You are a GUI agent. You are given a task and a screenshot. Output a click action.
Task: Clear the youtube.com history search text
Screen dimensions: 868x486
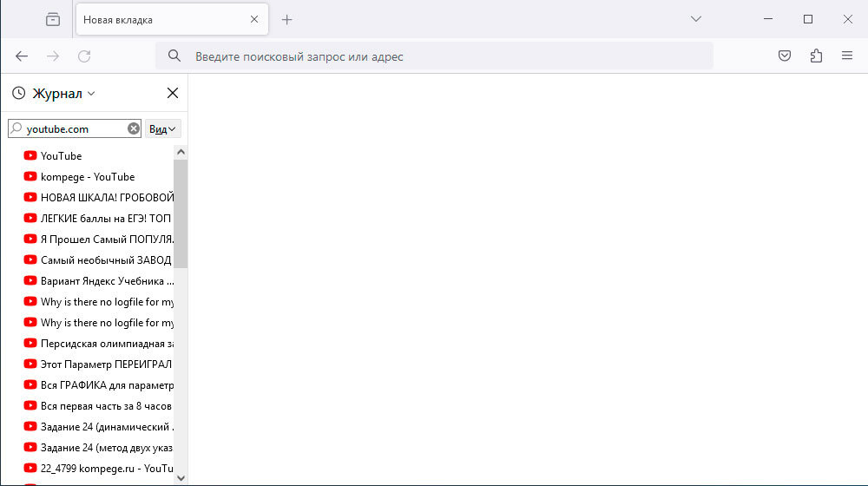134,128
